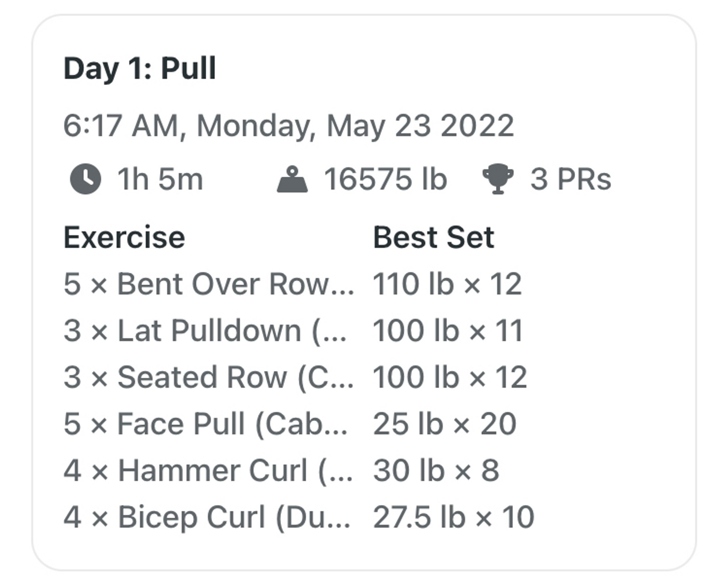This screenshot has width=728, height=577.
Task: Select the 110 lb × 12 best set
Action: click(x=447, y=284)
